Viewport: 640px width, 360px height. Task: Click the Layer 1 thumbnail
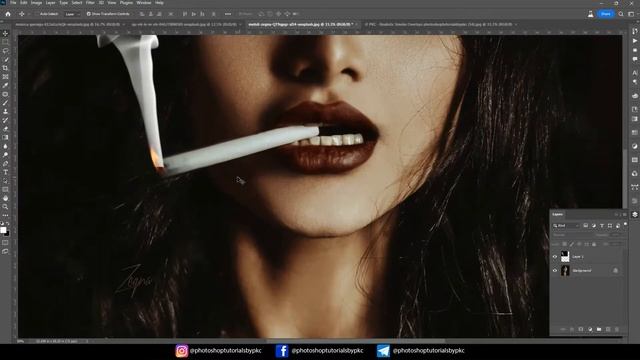coord(565,257)
